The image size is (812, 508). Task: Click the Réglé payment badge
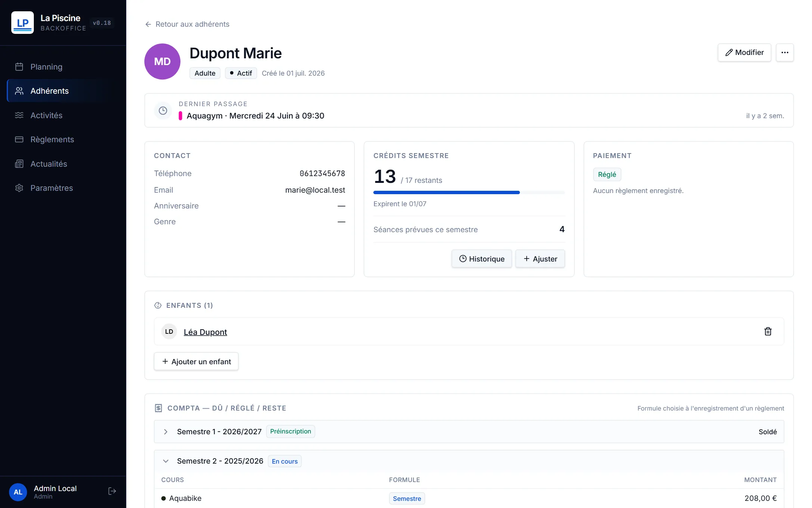(x=607, y=174)
